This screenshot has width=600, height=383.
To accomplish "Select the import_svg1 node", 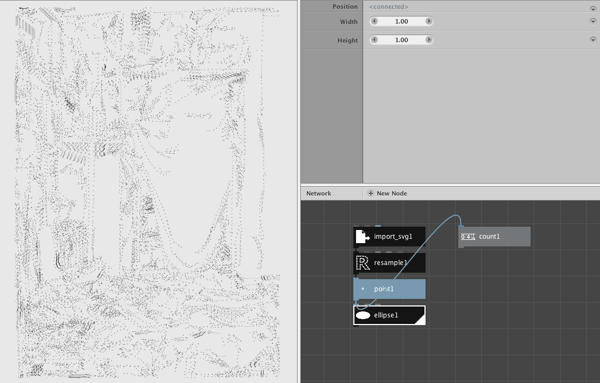I will pos(389,236).
